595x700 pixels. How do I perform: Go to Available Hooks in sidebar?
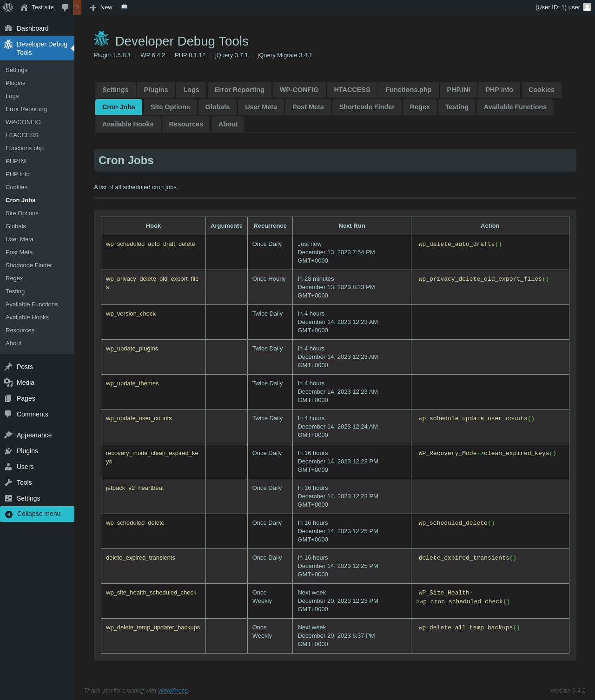coord(27,317)
